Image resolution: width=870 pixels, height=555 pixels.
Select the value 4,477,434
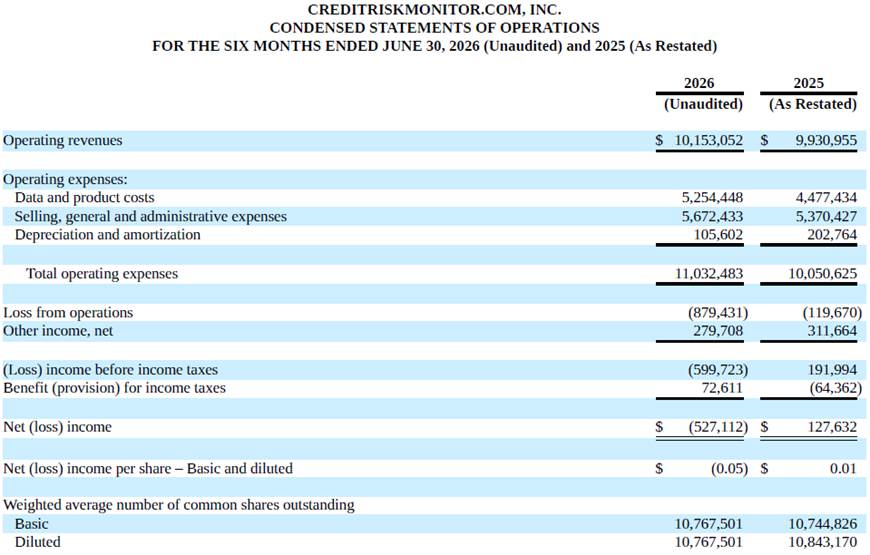pyautogui.click(x=826, y=198)
